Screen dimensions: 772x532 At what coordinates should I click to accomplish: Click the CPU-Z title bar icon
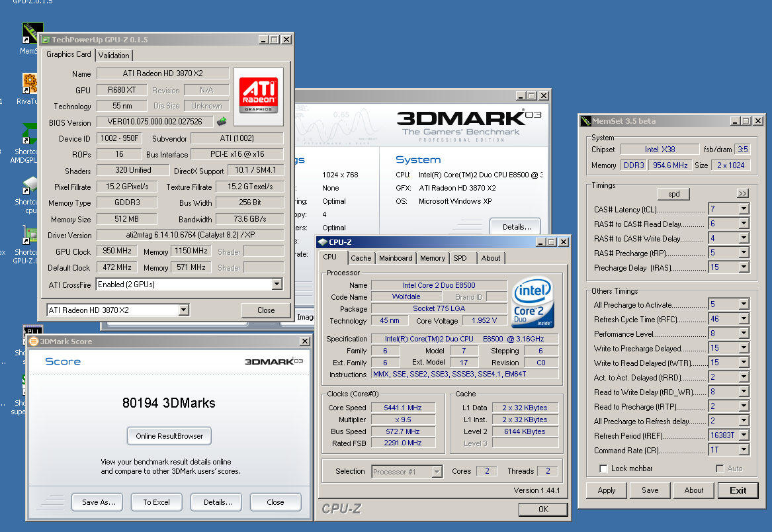point(322,242)
